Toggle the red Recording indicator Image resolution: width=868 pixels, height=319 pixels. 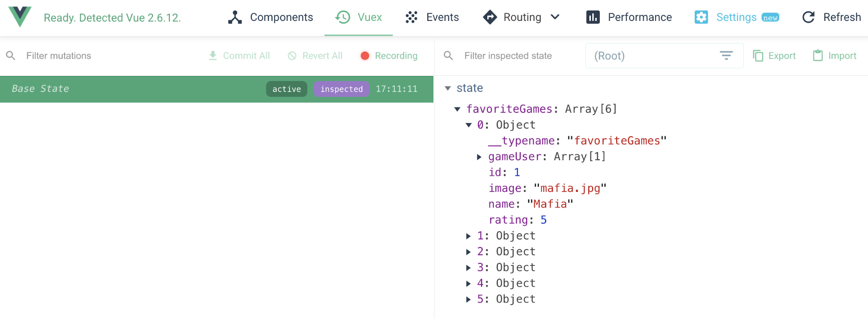[365, 56]
